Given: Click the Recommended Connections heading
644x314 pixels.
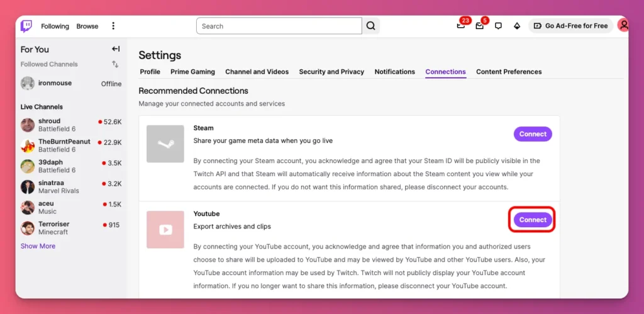Looking at the screenshot, I should (x=194, y=91).
